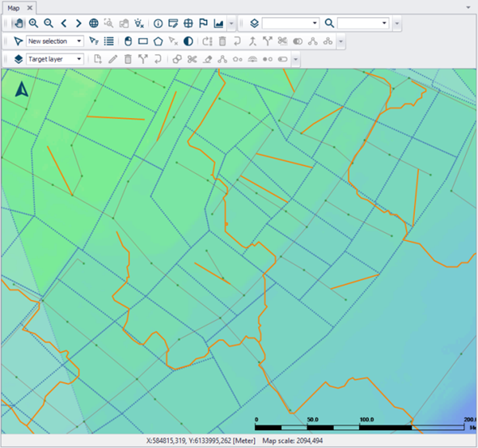The width and height of the screenshot is (478, 448).
Task: Open the window list arrow at top right
Action: coord(468,7)
